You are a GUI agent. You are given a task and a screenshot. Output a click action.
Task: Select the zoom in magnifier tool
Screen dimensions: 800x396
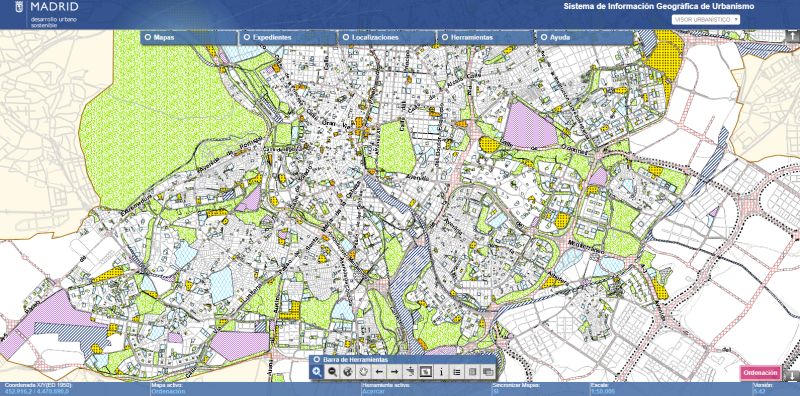(x=317, y=372)
